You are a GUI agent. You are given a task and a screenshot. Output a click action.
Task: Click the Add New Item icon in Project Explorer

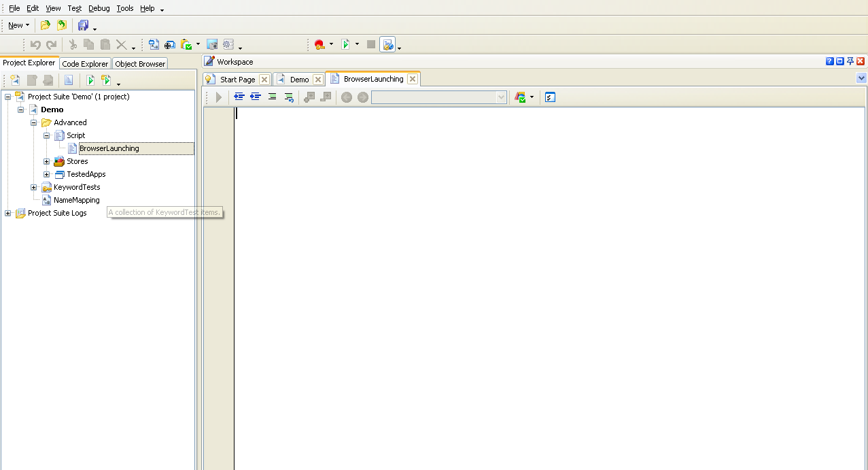[x=14, y=80]
